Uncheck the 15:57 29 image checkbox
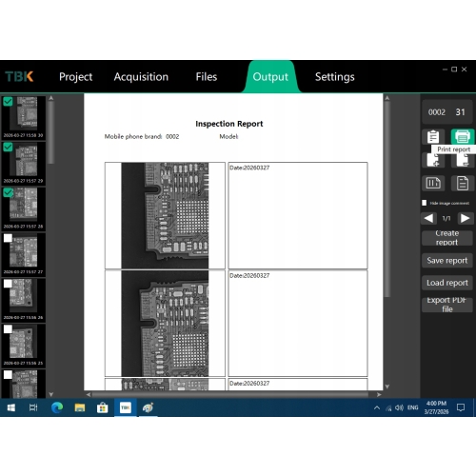 click(8, 147)
